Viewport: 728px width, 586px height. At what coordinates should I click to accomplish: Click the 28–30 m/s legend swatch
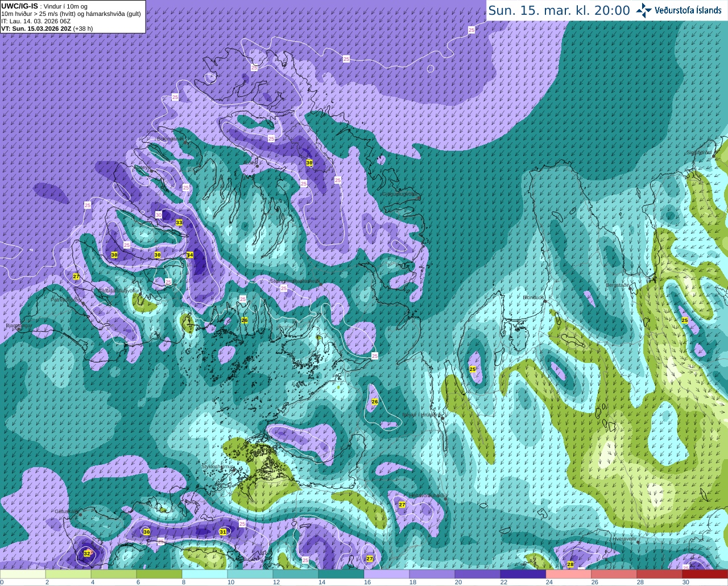point(660,574)
